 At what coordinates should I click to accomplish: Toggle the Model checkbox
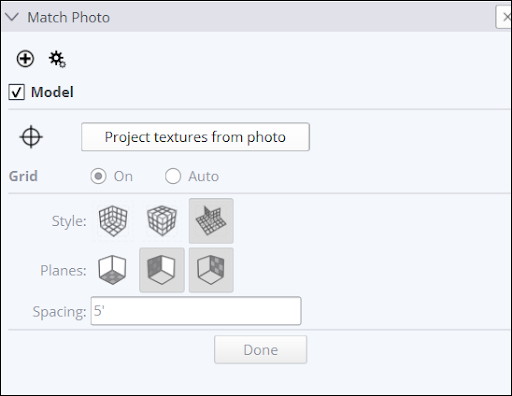click(17, 92)
